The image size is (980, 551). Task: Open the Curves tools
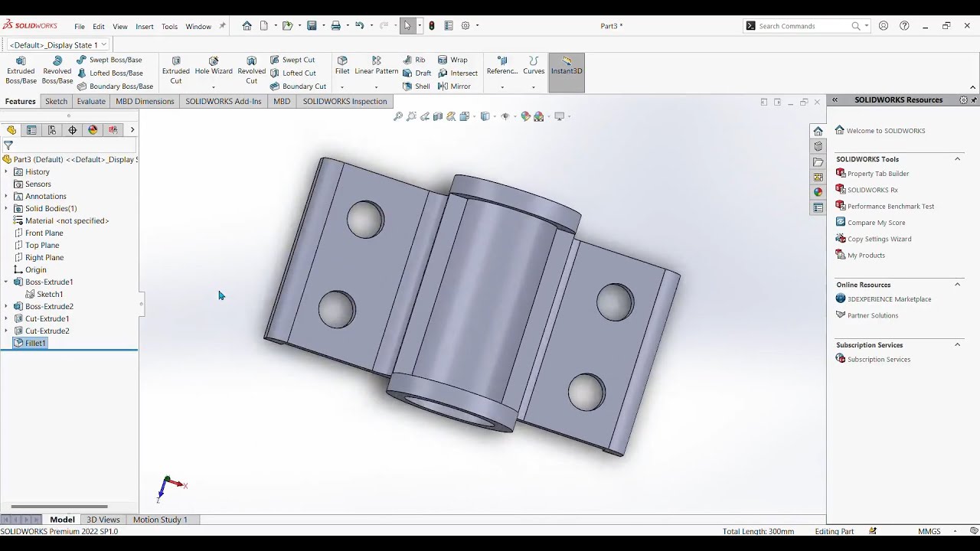(x=534, y=66)
